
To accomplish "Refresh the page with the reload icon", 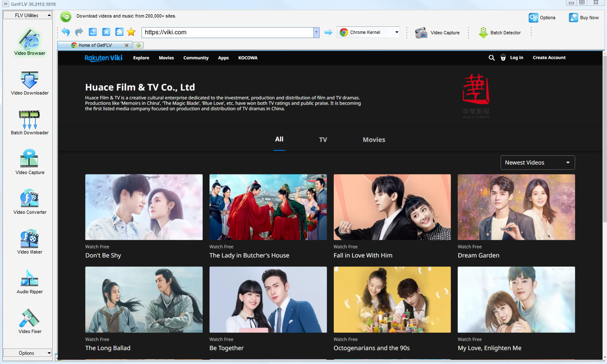I will point(93,32).
